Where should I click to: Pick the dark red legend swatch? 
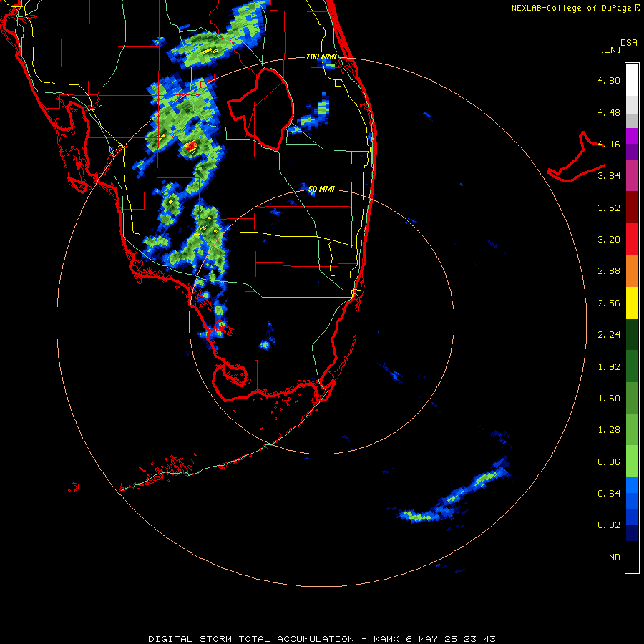click(x=632, y=208)
